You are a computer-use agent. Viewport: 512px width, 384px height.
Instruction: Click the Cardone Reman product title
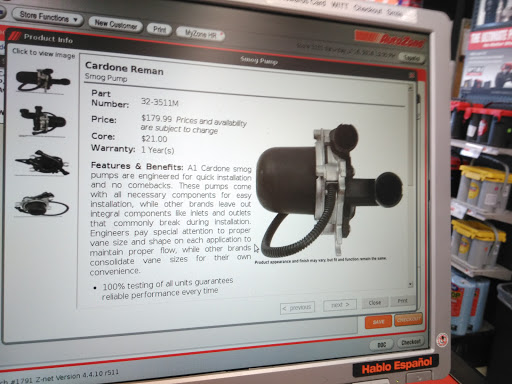pyautogui.click(x=124, y=68)
